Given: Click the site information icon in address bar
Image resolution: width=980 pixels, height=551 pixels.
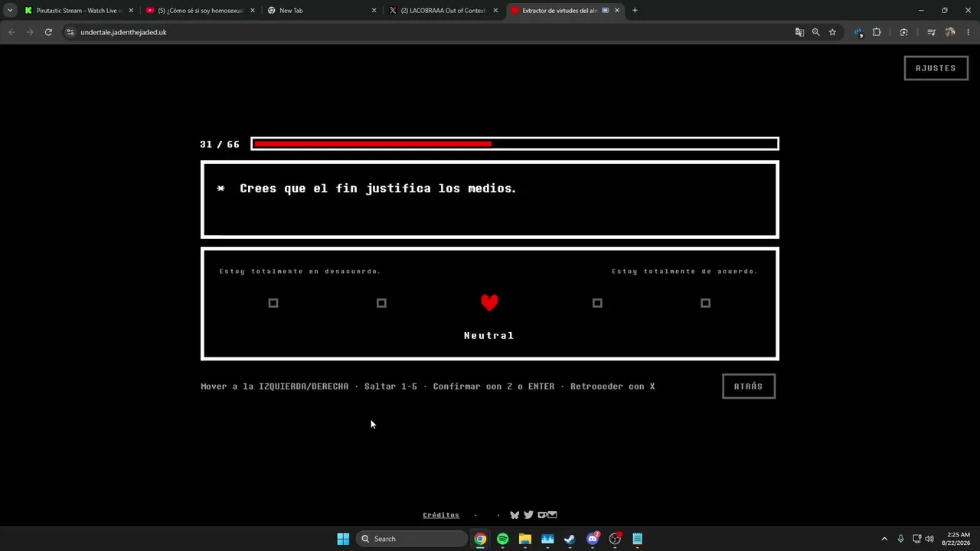Looking at the screenshot, I should click(70, 32).
